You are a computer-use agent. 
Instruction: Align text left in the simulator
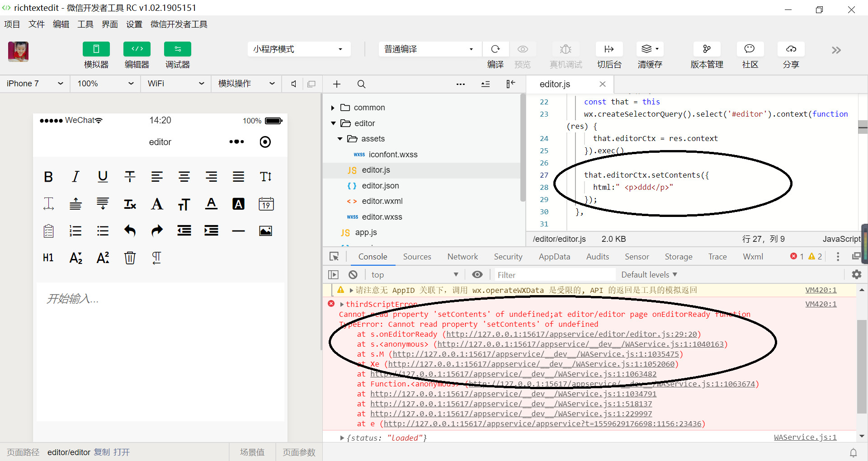(157, 177)
